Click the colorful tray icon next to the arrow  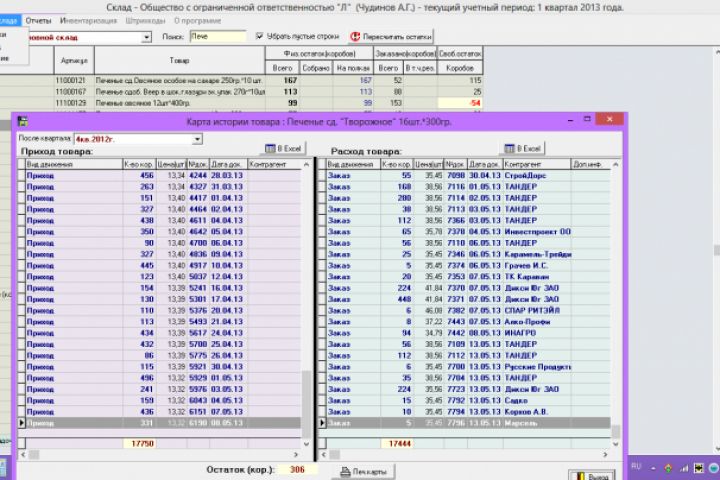668,468
